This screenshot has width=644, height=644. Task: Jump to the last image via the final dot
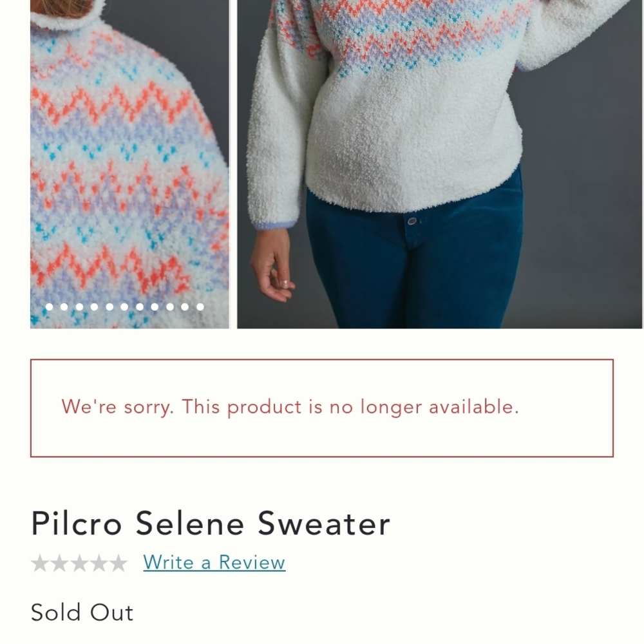[x=201, y=307]
